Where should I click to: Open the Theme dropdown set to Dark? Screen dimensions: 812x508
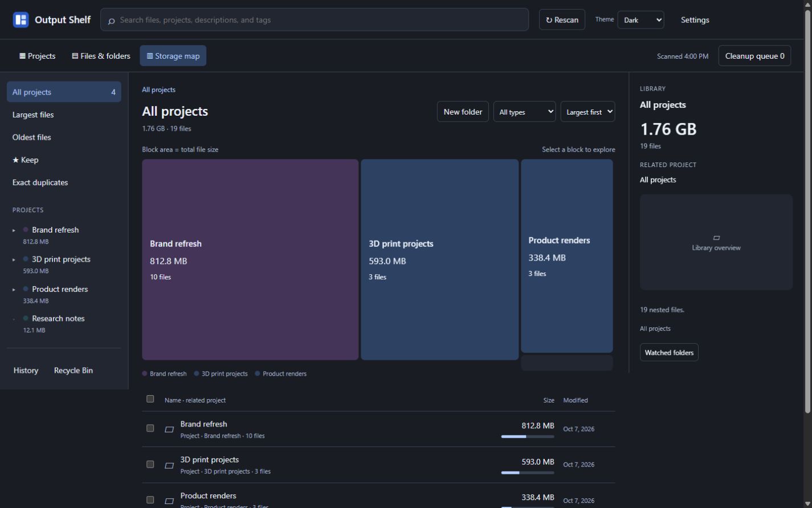point(641,20)
